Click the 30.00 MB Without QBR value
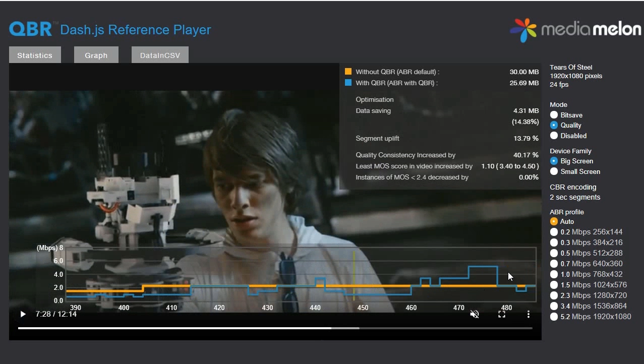The image size is (644, 364). tap(524, 72)
